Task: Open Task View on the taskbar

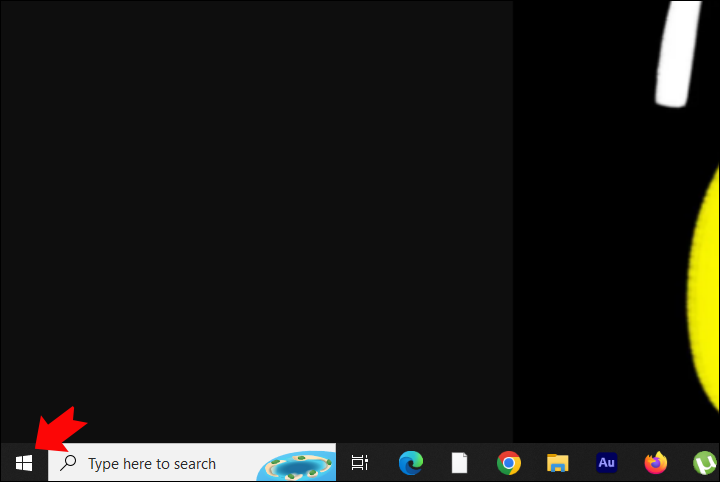Action: click(x=360, y=463)
